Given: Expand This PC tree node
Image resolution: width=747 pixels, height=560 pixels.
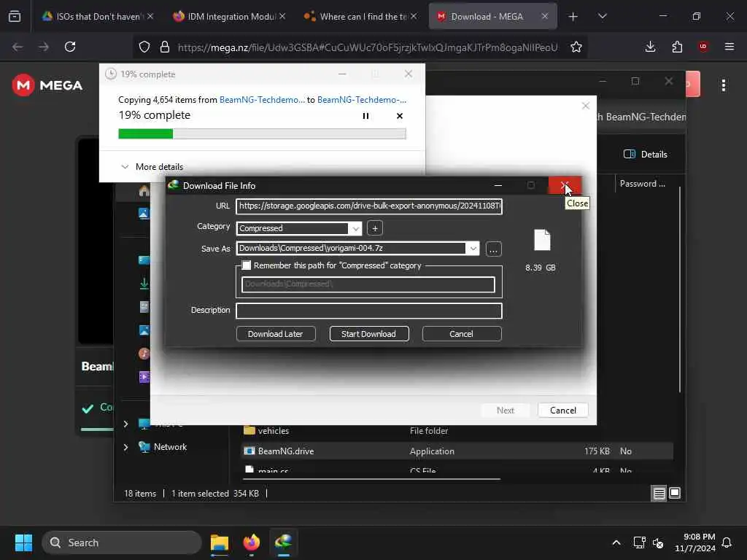Looking at the screenshot, I should tap(125, 424).
